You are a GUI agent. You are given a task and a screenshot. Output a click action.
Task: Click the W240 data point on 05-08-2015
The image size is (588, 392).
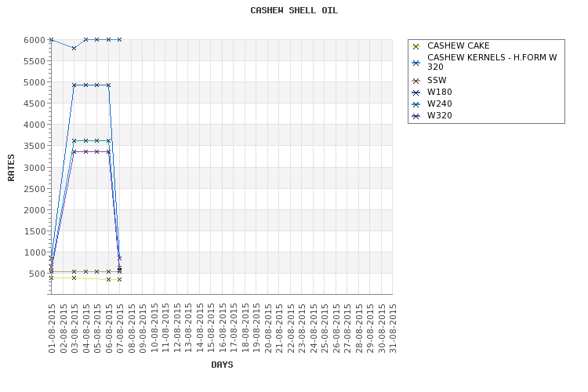coord(96,140)
